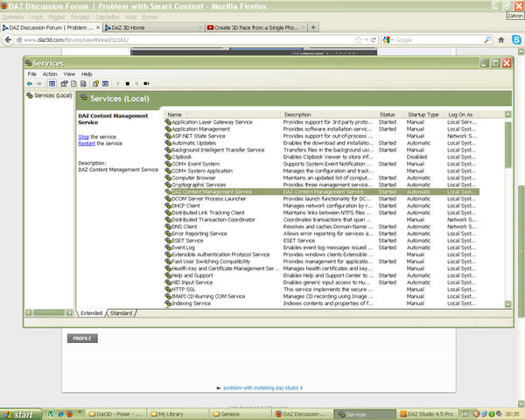Open Genesis folder taskbar button
This screenshot has height=420, width=525.
click(240, 414)
